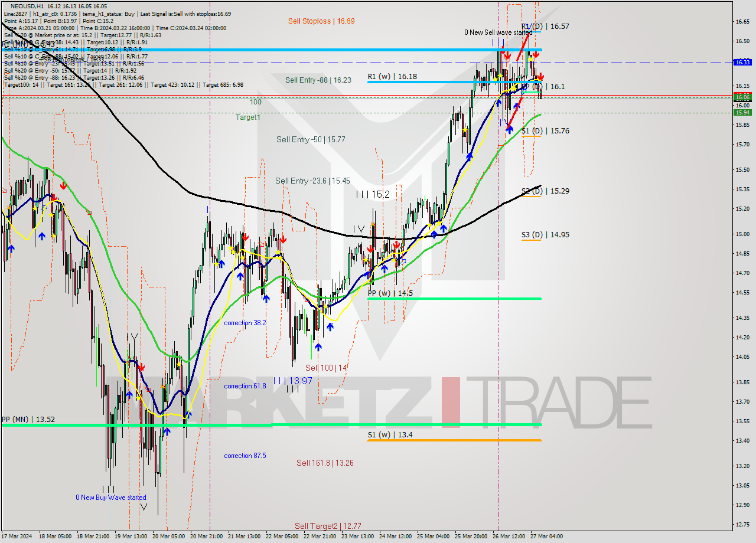Screen dimensions: 756x543
Task: Click the PP (D) 16.1 label
Action: [543, 87]
